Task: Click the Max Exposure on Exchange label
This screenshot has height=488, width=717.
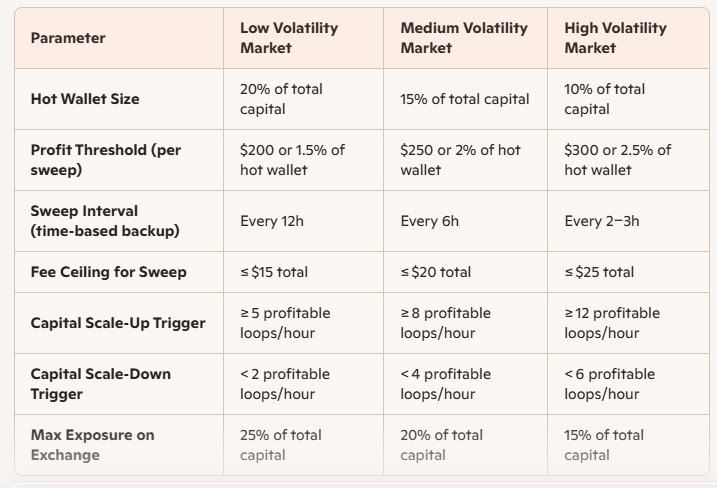Action: coord(92,445)
